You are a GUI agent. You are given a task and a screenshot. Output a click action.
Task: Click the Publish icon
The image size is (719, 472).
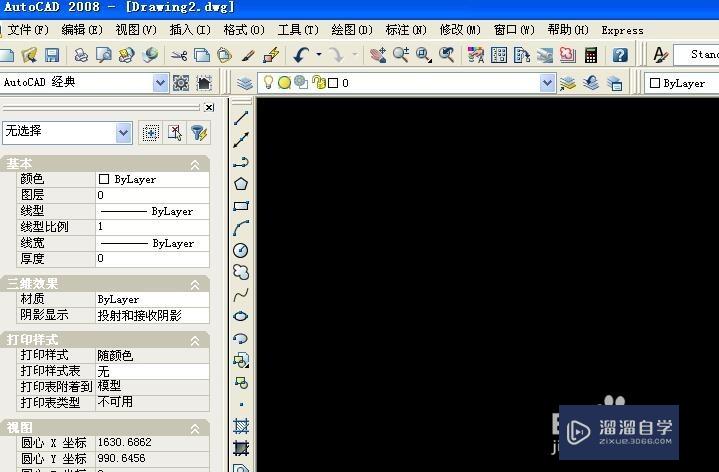[126, 55]
